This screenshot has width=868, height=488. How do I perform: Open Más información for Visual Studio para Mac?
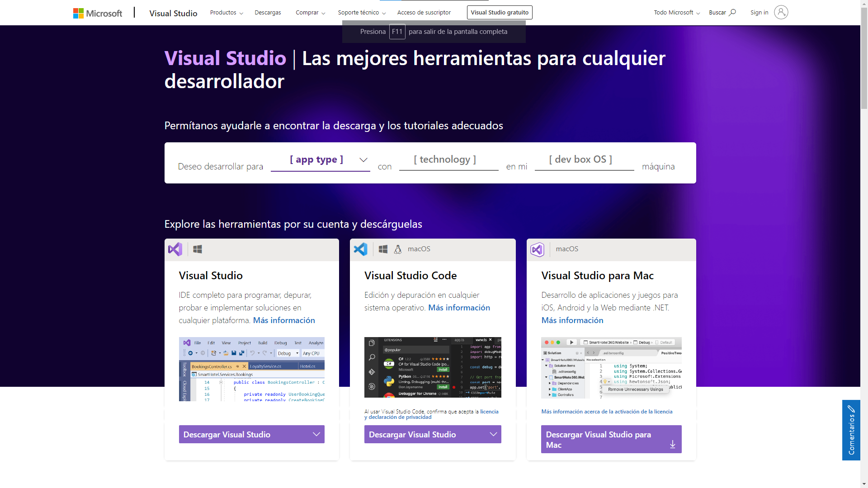tap(572, 320)
